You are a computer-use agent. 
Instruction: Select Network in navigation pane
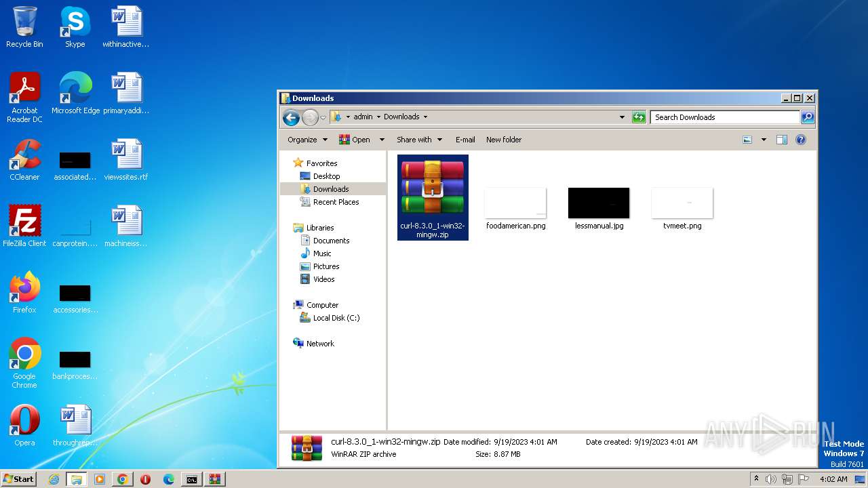click(x=320, y=344)
